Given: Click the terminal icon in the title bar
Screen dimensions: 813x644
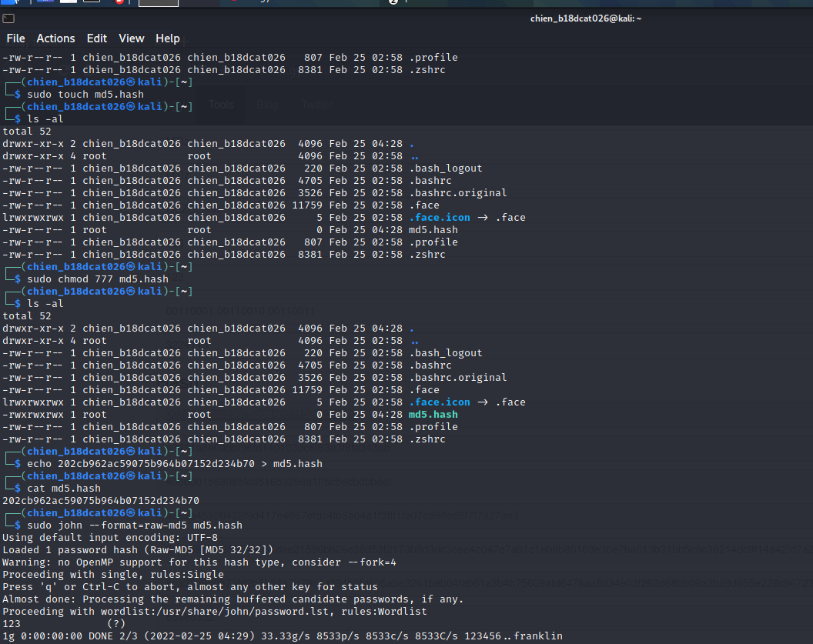Looking at the screenshot, I should pos(8,18).
